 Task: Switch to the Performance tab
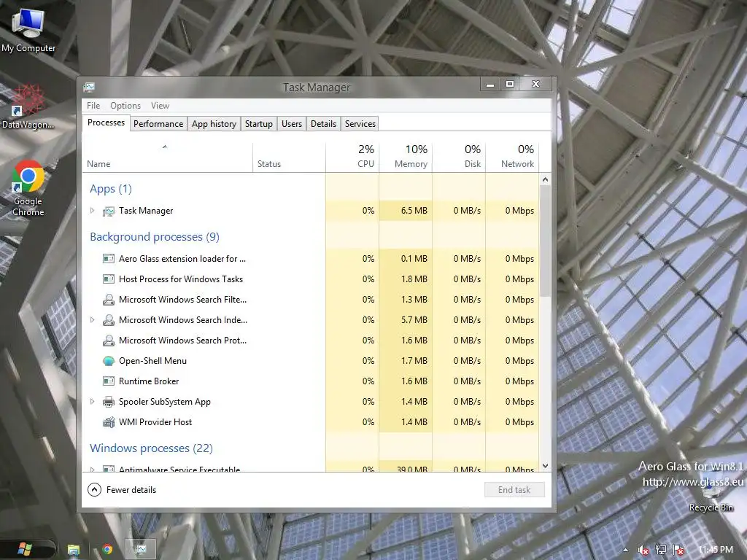[158, 124]
